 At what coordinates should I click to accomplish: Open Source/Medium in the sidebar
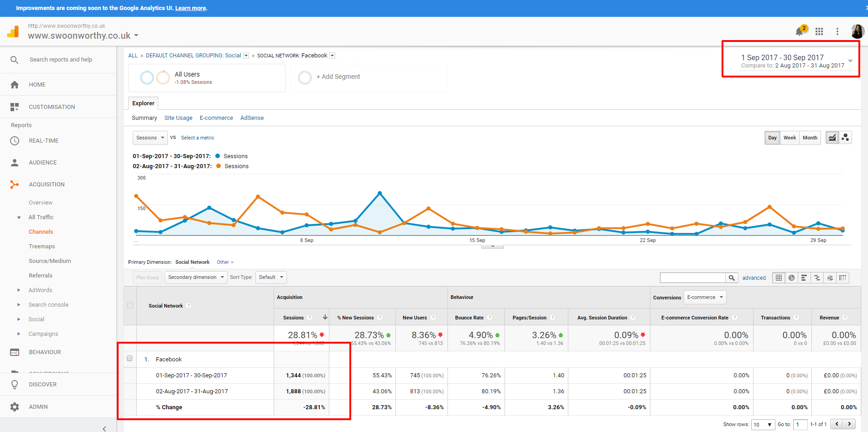pyautogui.click(x=50, y=261)
